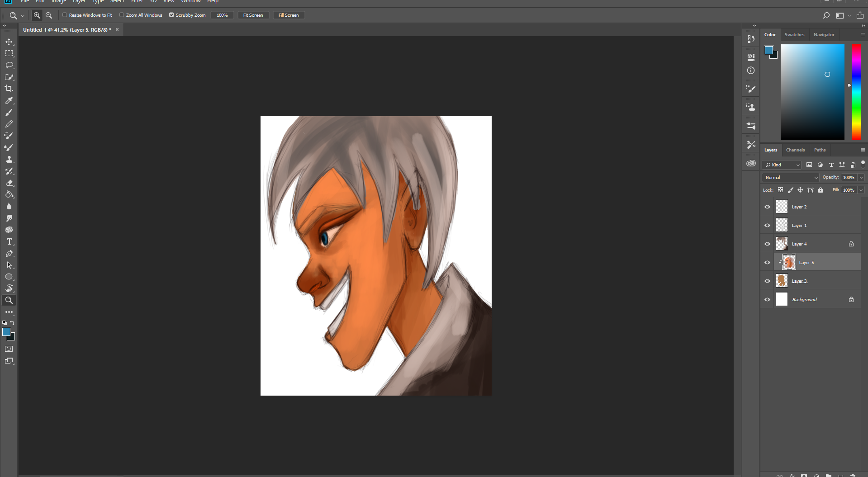Click the Zoom In mode icon in options bar
868x477 pixels.
pyautogui.click(x=37, y=15)
